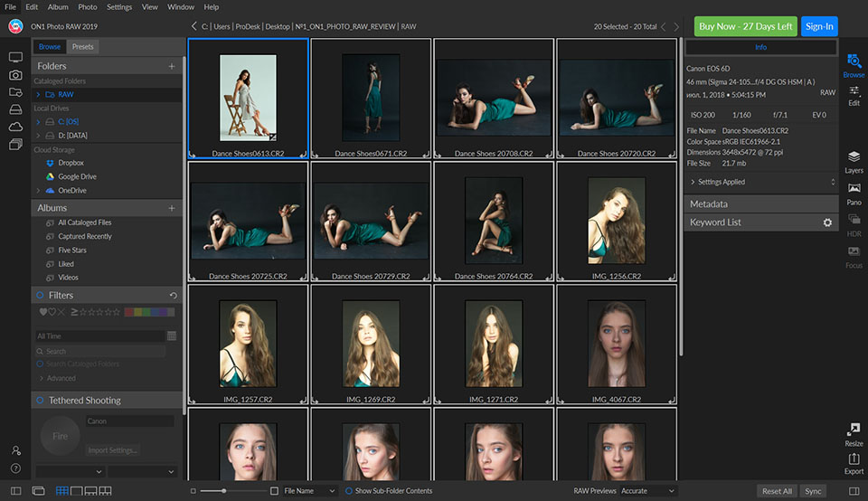Create a new album with plus
The height and width of the screenshot is (501, 868).
(x=172, y=208)
